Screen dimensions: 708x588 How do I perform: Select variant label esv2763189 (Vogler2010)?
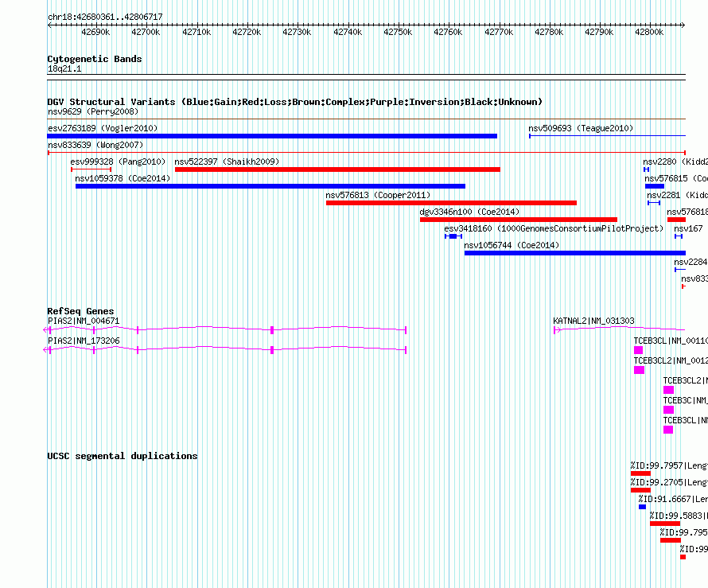click(x=103, y=128)
